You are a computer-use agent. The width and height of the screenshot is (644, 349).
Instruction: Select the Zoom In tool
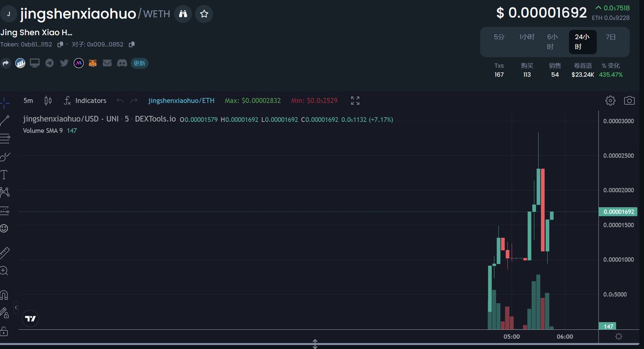coord(4,271)
